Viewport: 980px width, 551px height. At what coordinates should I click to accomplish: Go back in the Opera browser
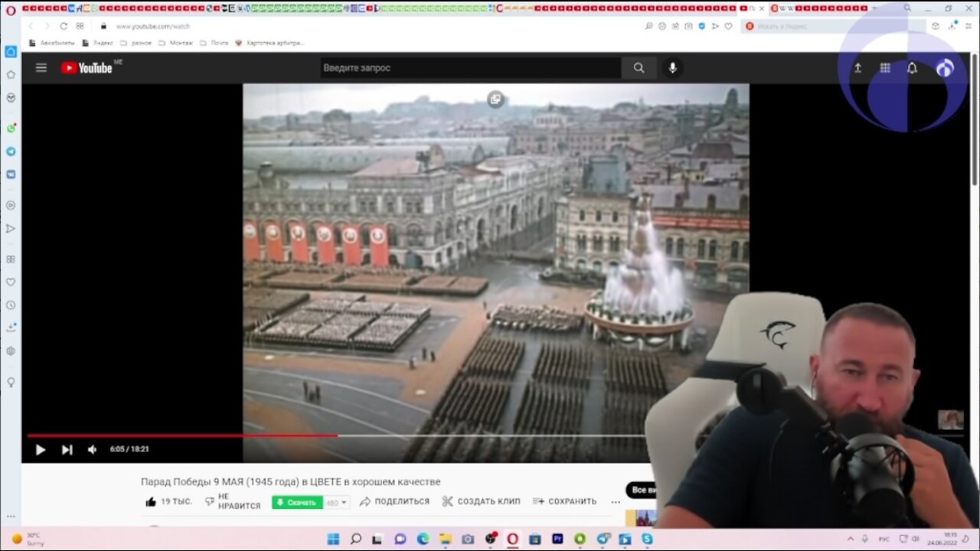31,26
